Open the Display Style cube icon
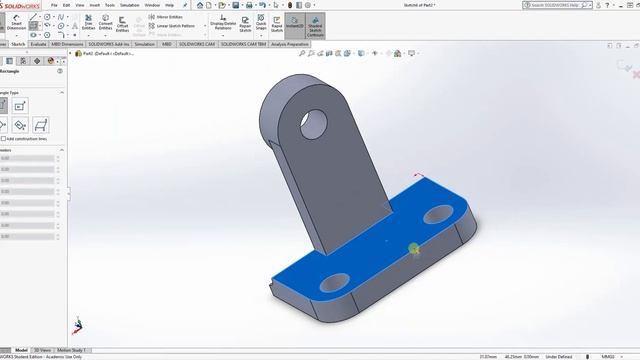Screen dimensions: 640x360 click(361, 53)
